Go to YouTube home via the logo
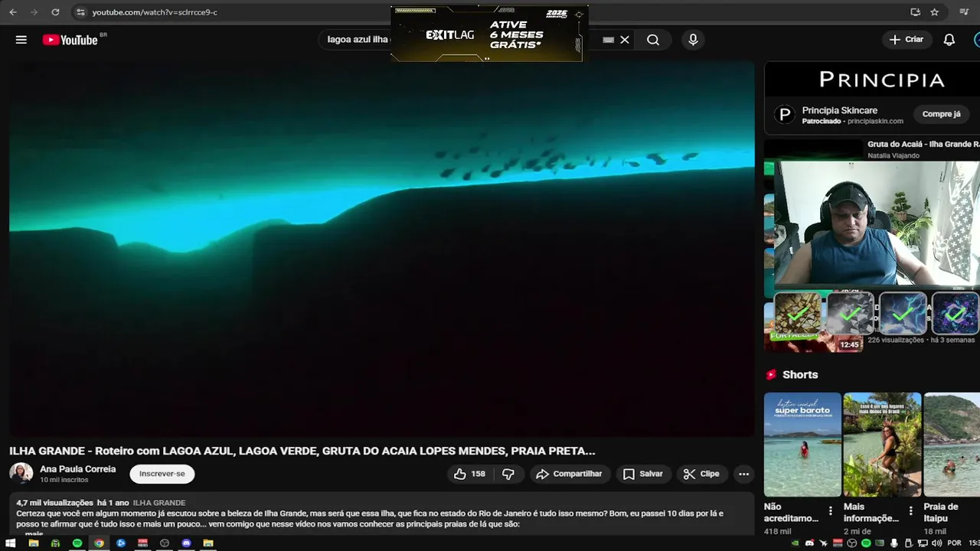Viewport: 980px width, 551px height. tap(70, 40)
